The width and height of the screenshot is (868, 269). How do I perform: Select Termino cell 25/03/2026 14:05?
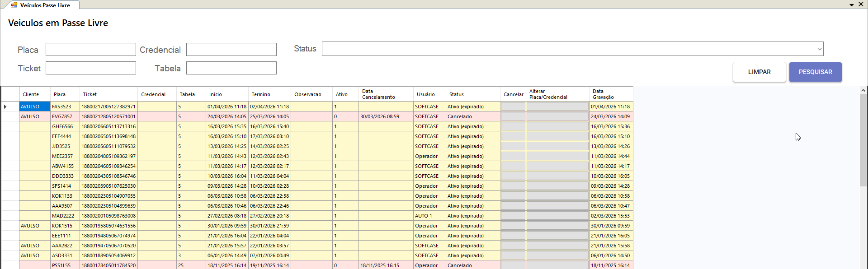pyautogui.click(x=269, y=116)
